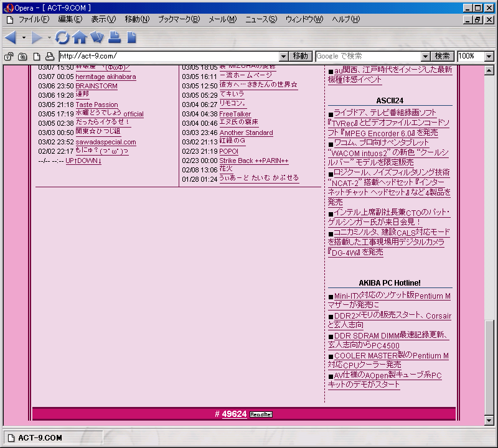498x448 pixels.
Task: Open the 花火 link
Action: [x=226, y=169]
